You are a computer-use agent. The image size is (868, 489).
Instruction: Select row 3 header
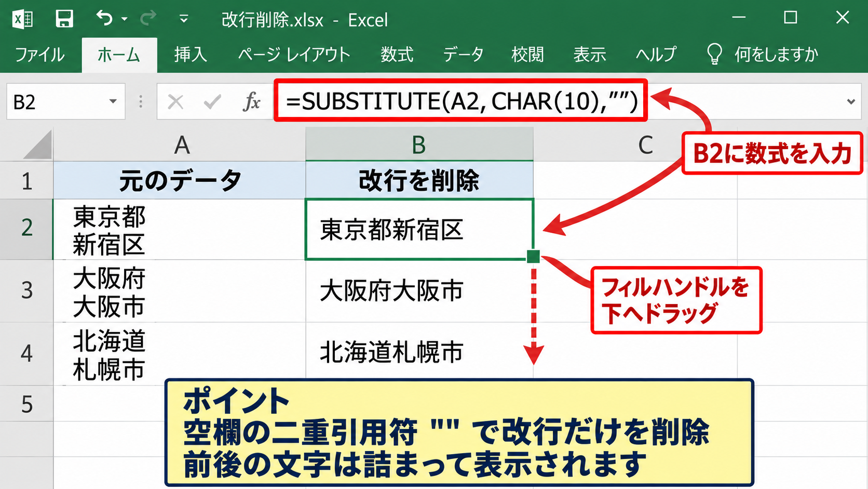tap(26, 291)
